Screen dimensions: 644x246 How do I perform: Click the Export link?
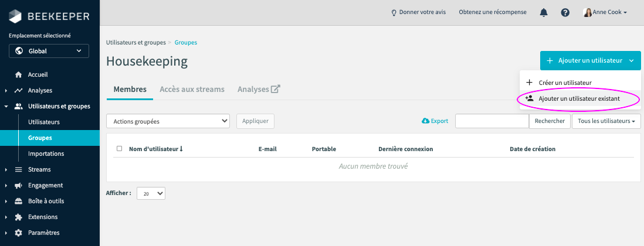coord(435,121)
